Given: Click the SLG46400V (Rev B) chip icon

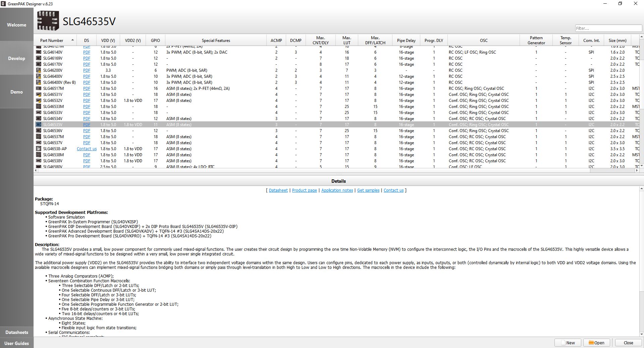Looking at the screenshot, I should [39, 82].
